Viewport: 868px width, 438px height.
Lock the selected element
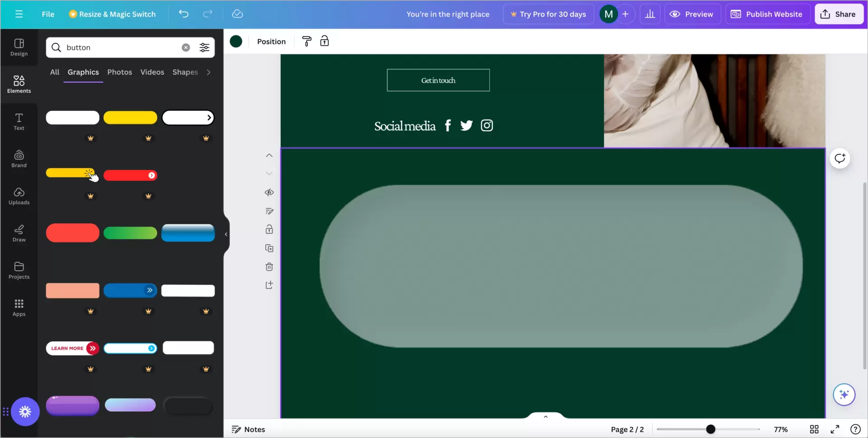coord(325,41)
